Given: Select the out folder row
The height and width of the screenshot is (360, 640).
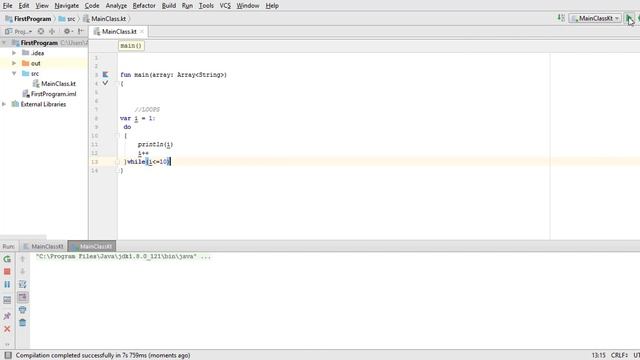Looking at the screenshot, I should pyautogui.click(x=44, y=63).
